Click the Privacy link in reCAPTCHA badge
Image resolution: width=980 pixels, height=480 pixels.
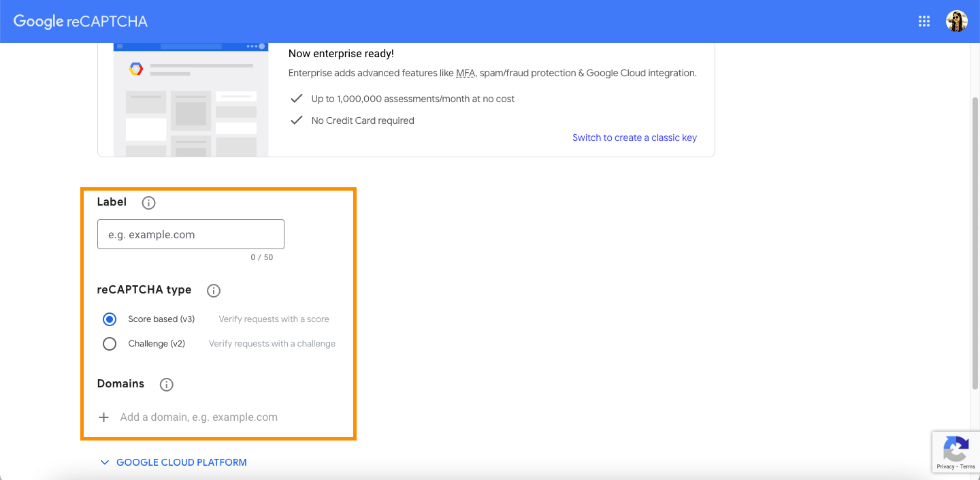click(x=945, y=466)
